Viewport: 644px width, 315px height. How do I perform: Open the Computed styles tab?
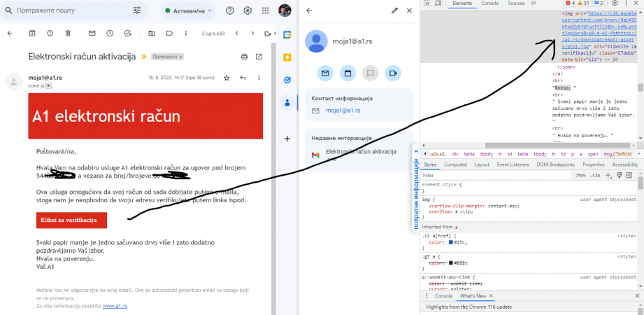pos(455,164)
